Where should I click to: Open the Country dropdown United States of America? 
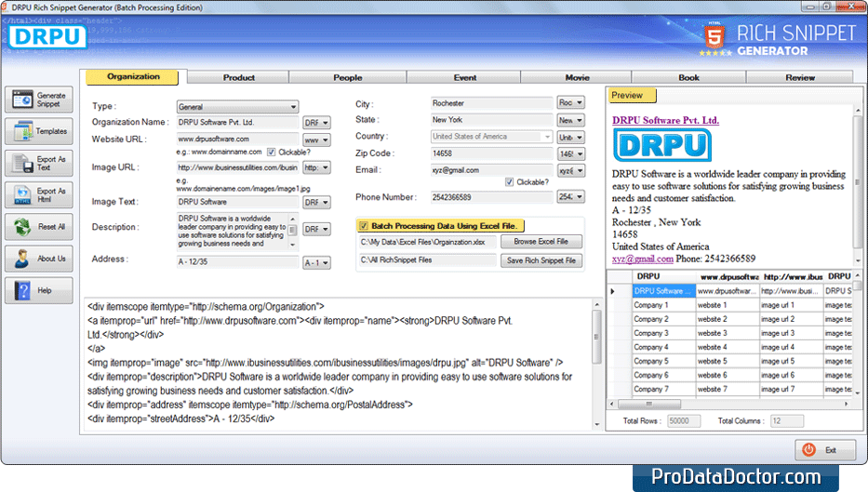point(491,136)
